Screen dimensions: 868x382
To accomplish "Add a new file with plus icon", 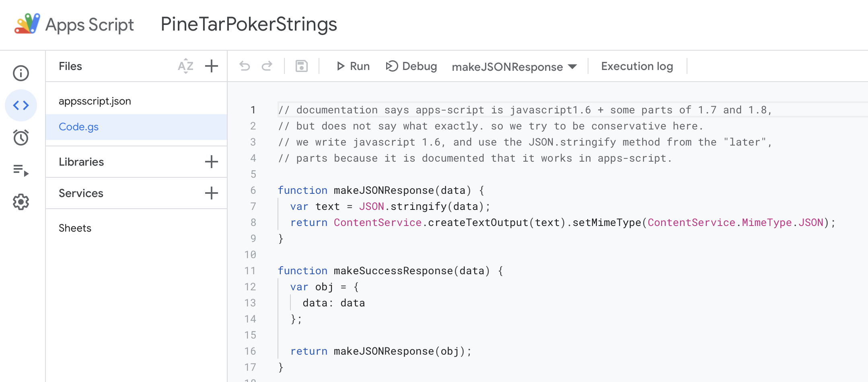I will click(212, 66).
